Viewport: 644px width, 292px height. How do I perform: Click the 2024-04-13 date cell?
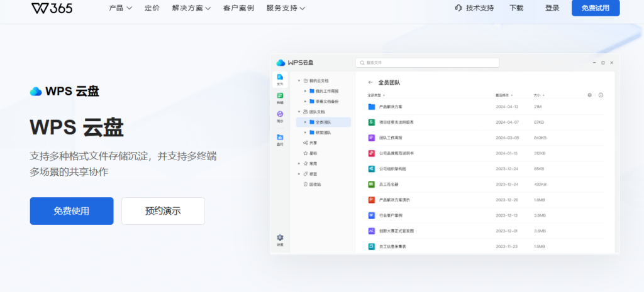507,107
